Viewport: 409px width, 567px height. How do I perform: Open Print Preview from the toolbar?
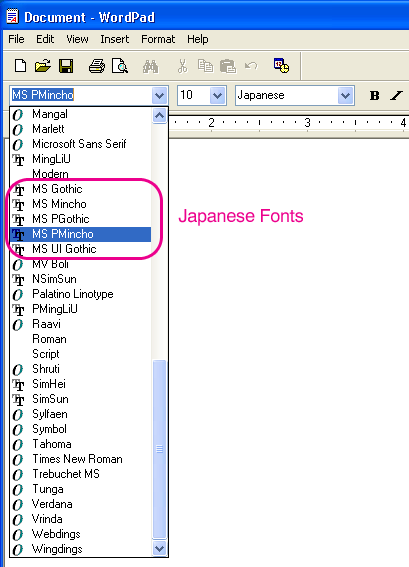tap(120, 66)
